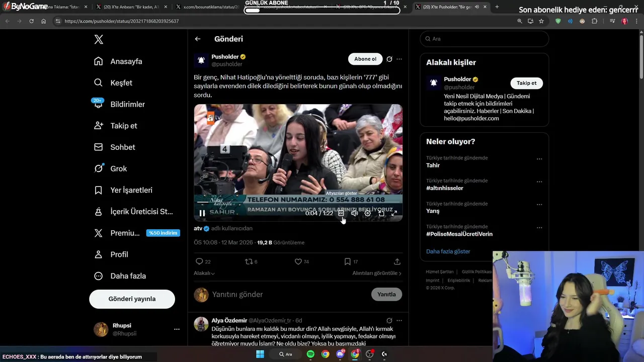Open Windows Start menu

[x=260, y=354]
